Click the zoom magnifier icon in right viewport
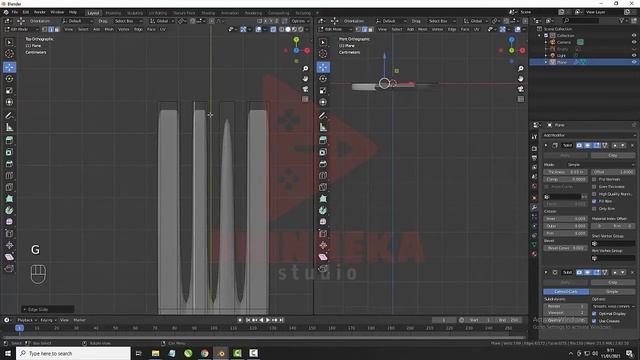 (521, 69)
